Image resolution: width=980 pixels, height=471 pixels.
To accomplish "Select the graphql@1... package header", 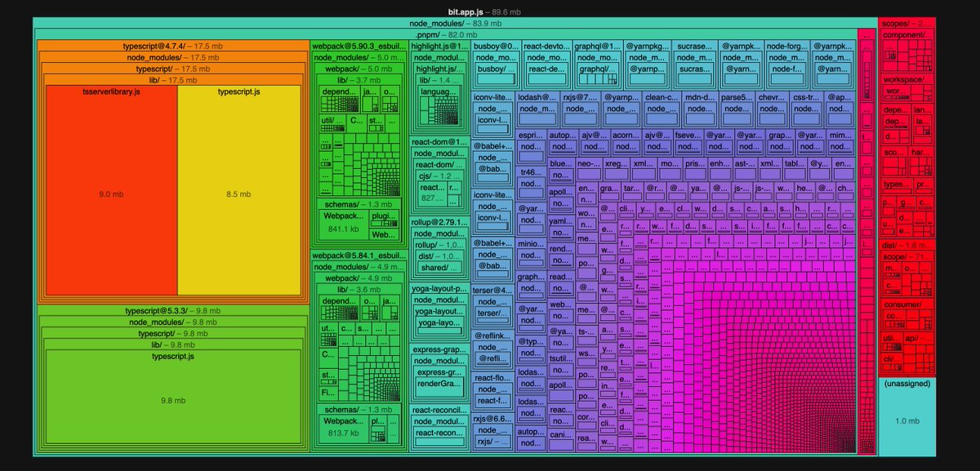I will [597, 47].
